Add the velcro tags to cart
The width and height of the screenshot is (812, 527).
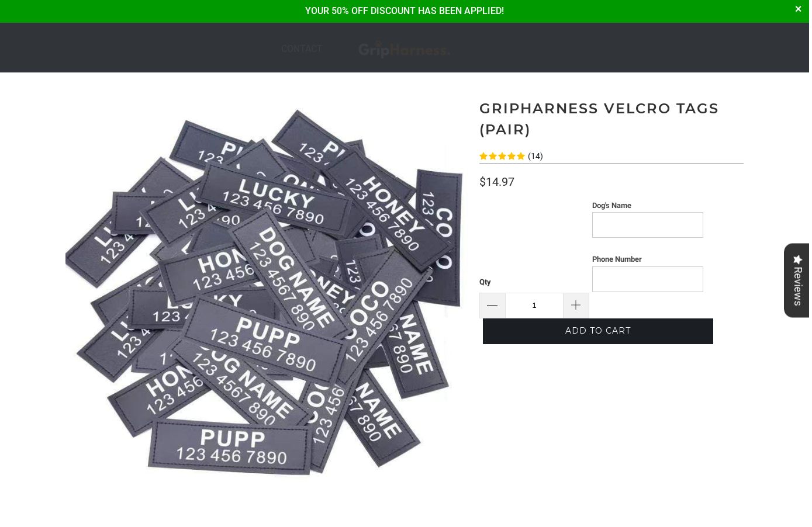click(598, 331)
